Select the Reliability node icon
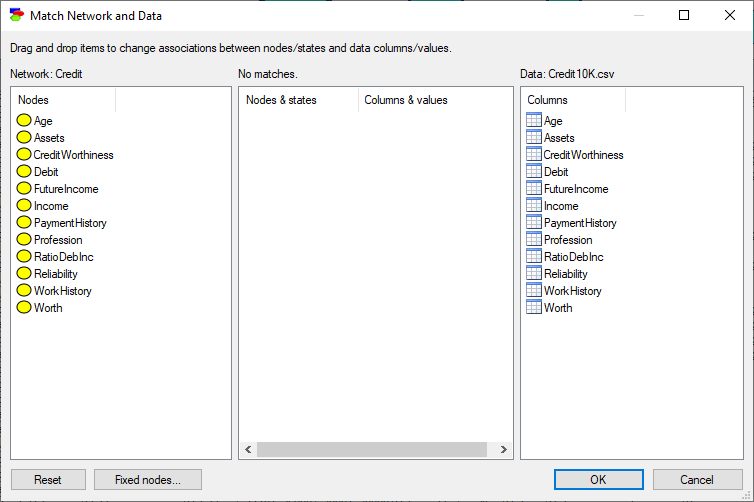754x502 pixels. (x=24, y=273)
